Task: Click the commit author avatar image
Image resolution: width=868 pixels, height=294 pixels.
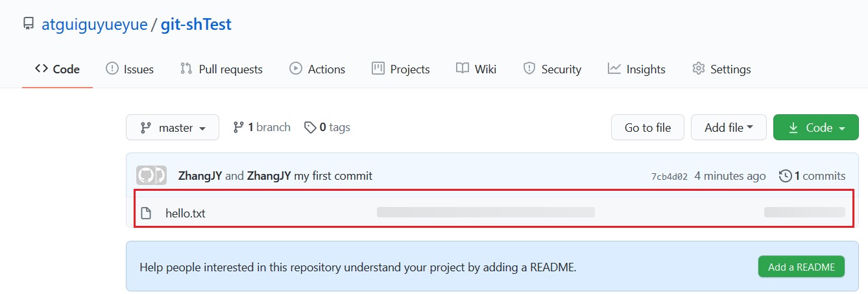Action: coord(151,176)
